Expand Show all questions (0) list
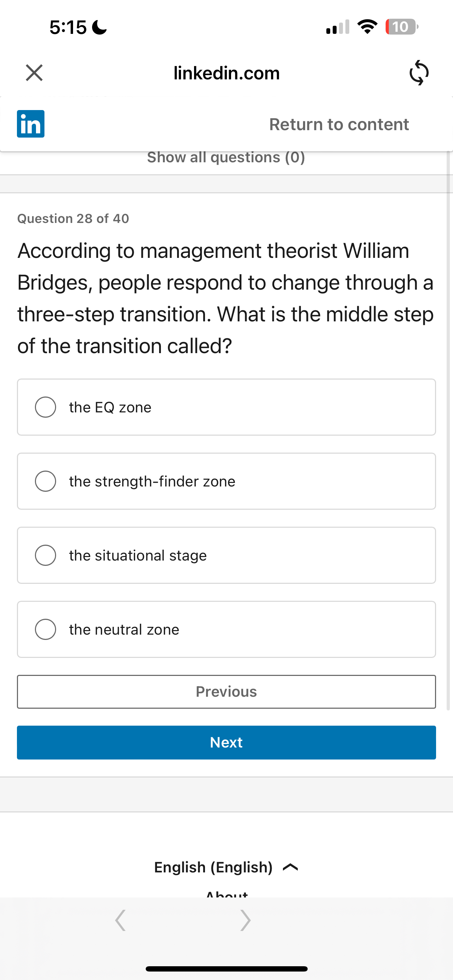 tap(226, 157)
